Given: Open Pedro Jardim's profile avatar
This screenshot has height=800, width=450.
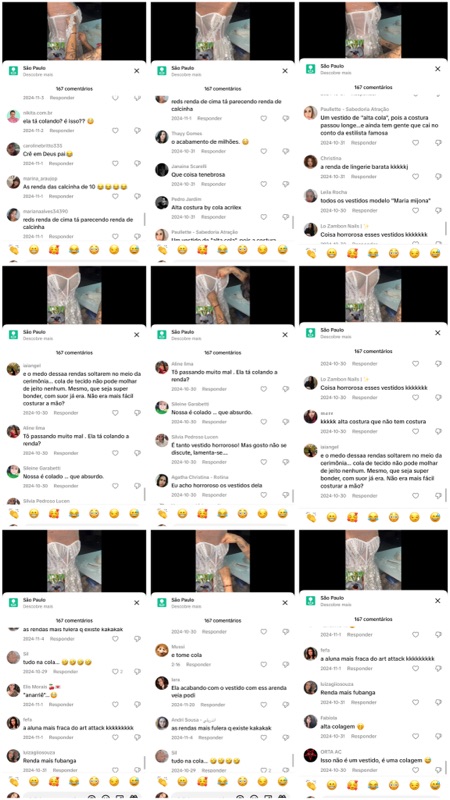Looking at the screenshot, I should (162, 203).
